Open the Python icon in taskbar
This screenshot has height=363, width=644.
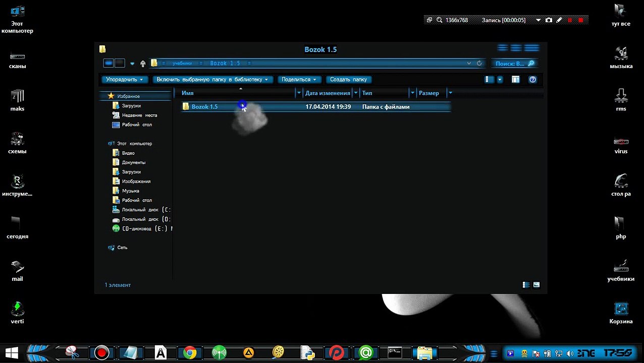[x=307, y=352]
